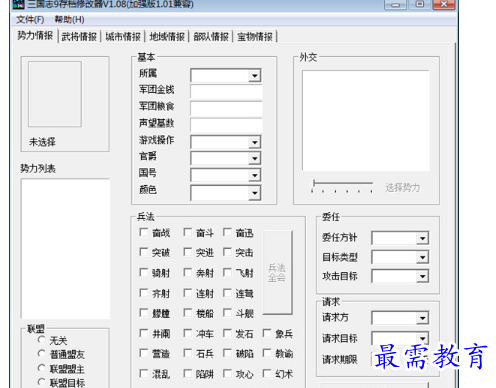Toggle the 冲车 checkbox
The image size is (496, 388).
point(188,333)
